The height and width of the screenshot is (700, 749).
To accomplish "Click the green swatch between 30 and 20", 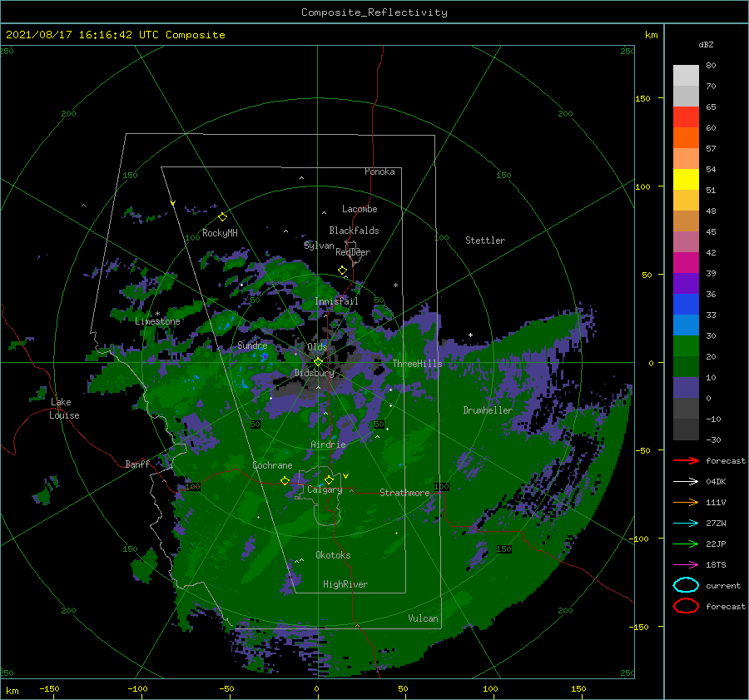I will (x=686, y=345).
